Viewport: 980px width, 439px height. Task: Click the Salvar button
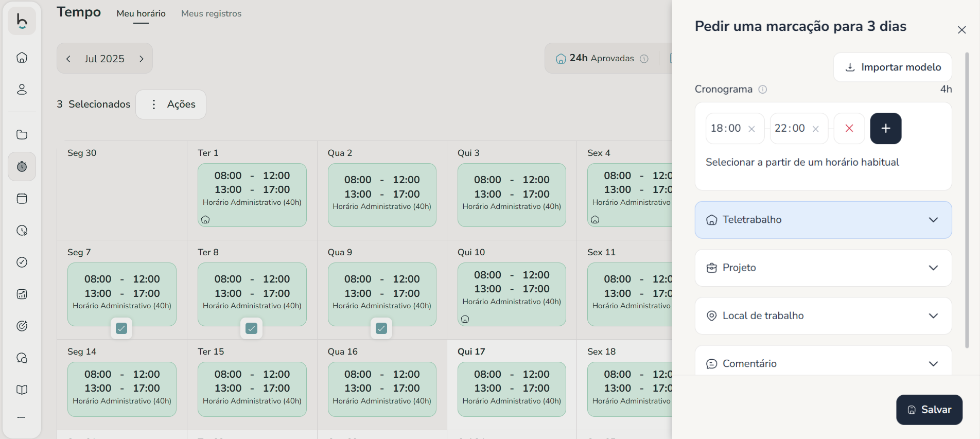(929, 410)
